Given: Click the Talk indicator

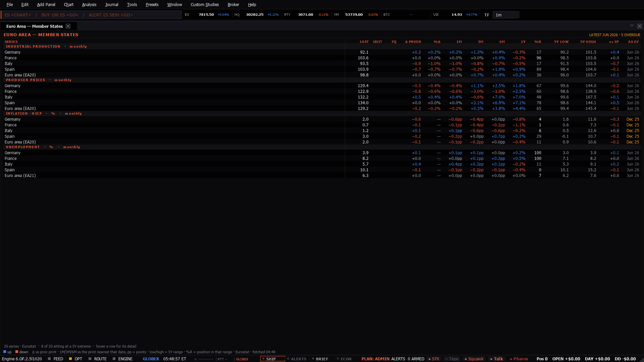Looking at the screenshot, I should click(496, 359).
